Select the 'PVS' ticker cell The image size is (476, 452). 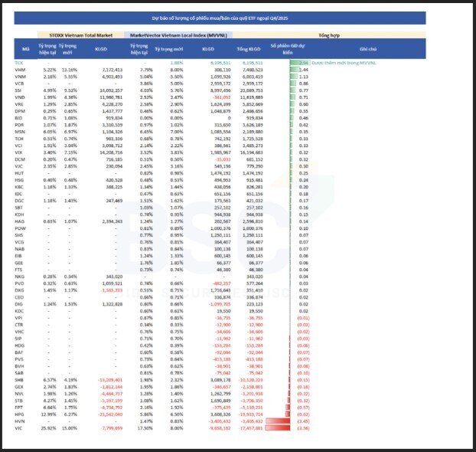19,359
